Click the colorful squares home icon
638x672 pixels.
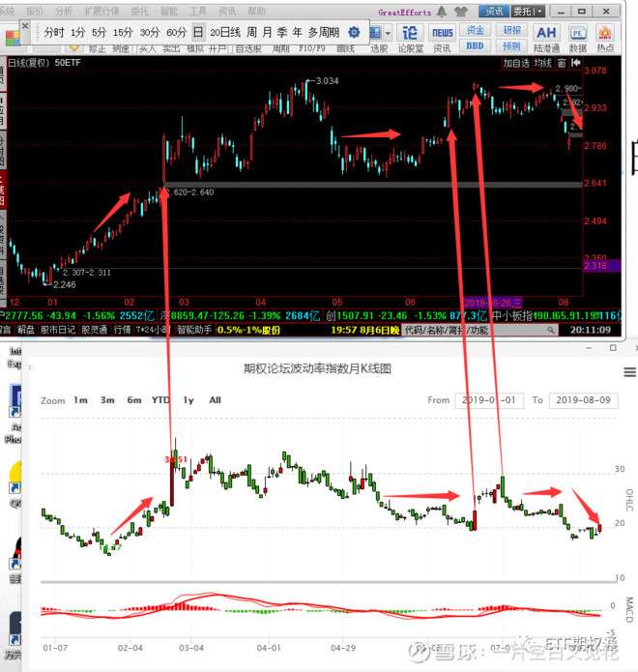(x=13, y=38)
